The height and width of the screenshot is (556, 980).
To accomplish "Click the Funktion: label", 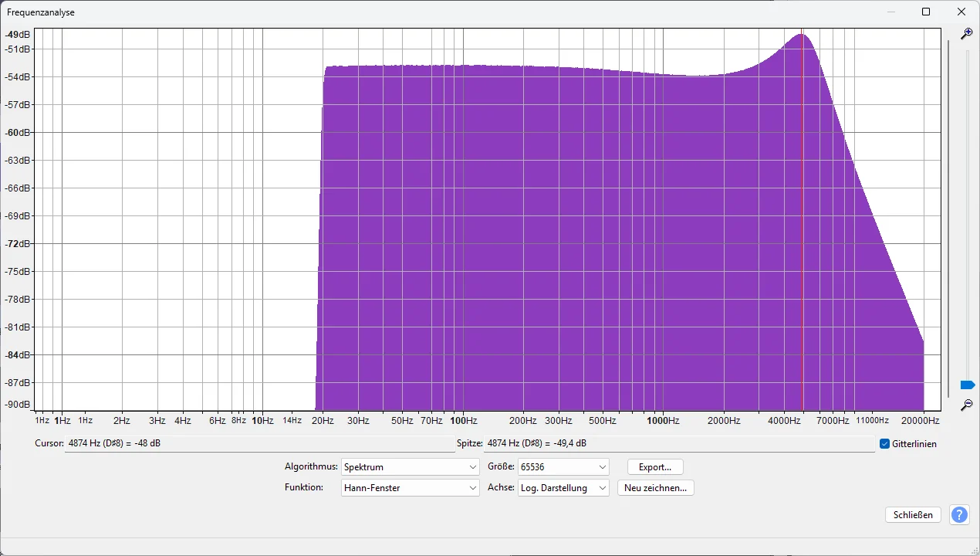I will [303, 487].
